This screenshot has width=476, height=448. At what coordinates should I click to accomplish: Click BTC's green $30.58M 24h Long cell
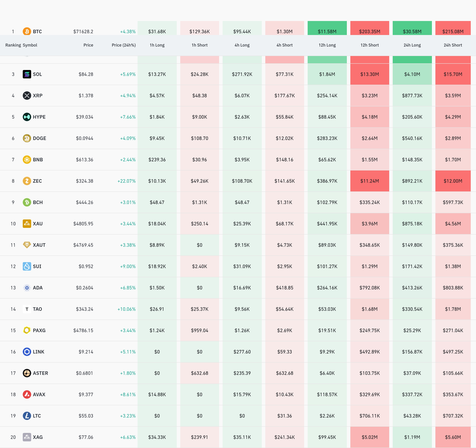click(x=412, y=31)
